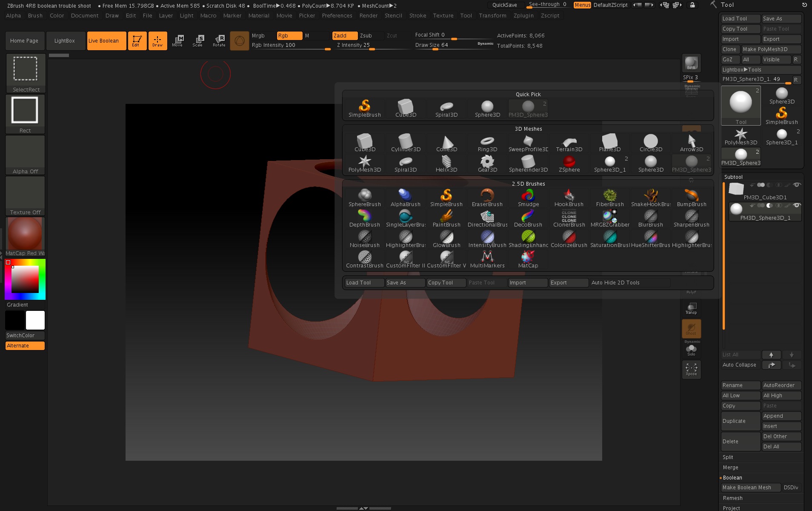
Task: Choose the Terrain3D mesh
Action: (x=569, y=143)
